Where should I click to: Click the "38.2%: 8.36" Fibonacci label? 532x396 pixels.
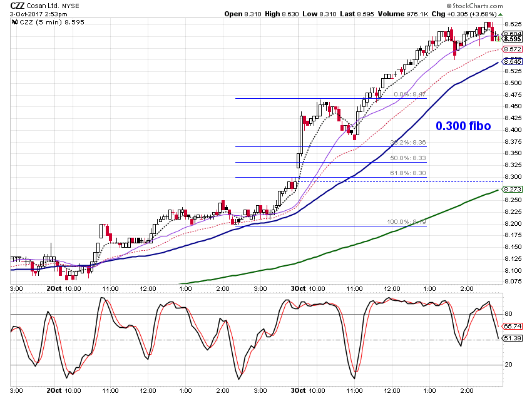[x=408, y=143]
